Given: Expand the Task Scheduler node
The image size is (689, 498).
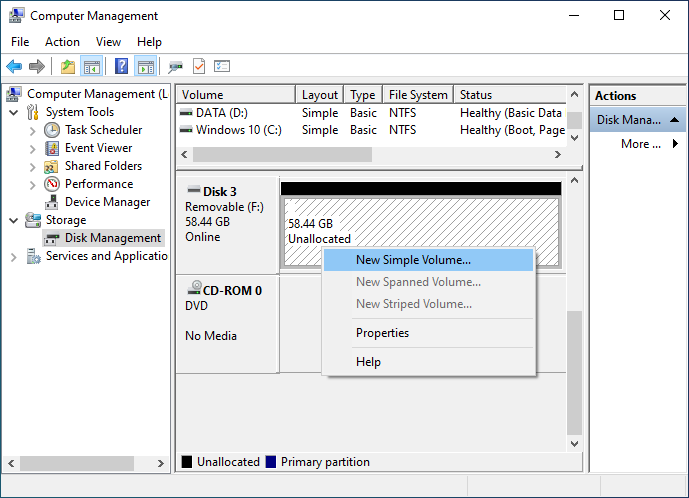Looking at the screenshot, I should (x=32, y=130).
